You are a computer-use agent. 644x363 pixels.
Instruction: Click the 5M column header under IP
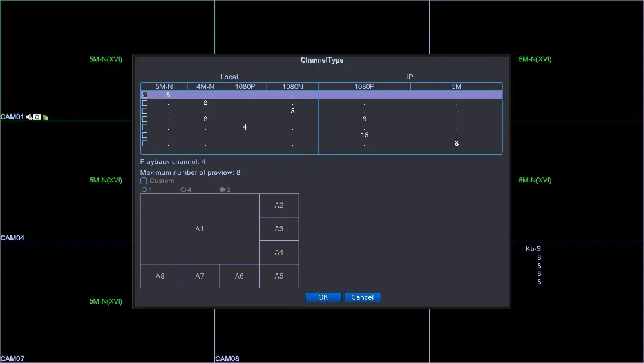tap(457, 86)
